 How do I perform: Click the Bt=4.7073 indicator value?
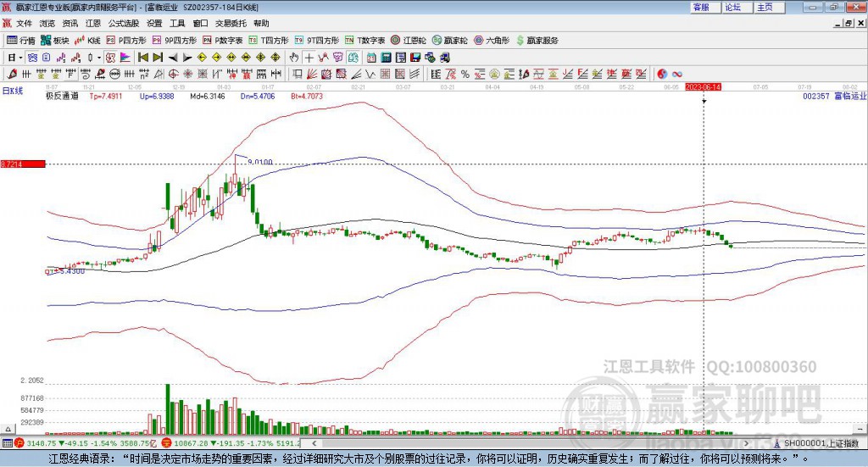[307, 97]
